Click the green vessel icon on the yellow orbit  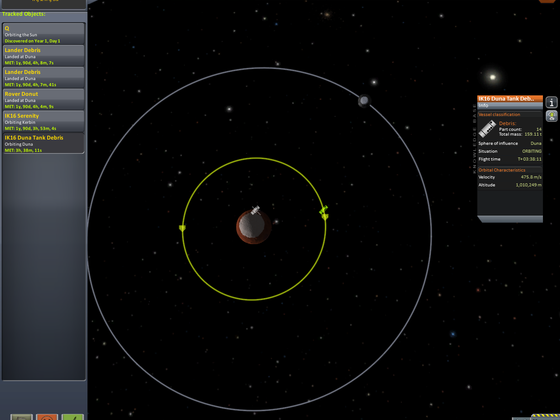coord(324,209)
